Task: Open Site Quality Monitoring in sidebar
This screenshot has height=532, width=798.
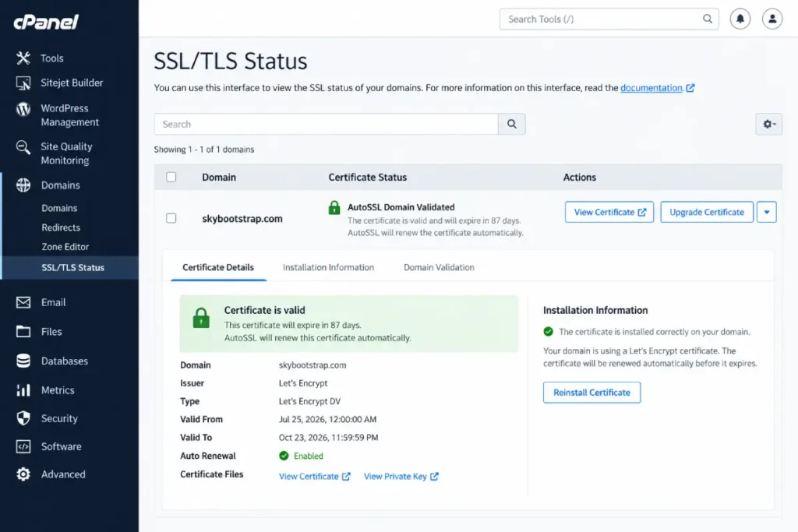Action: pyautogui.click(x=67, y=153)
